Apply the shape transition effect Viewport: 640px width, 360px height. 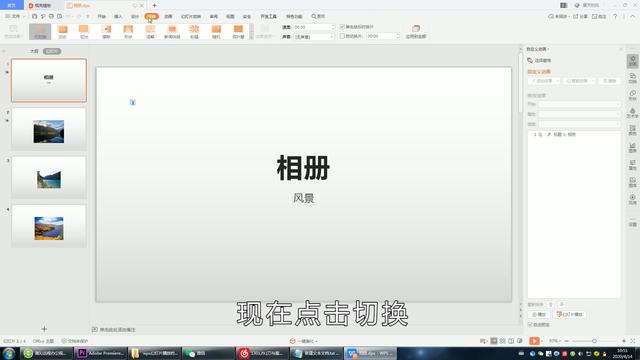click(x=128, y=31)
